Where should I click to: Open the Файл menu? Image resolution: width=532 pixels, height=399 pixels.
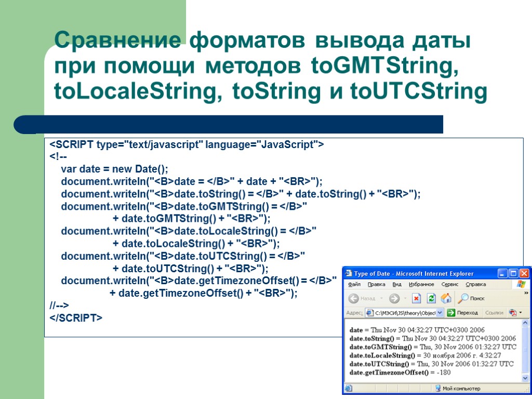point(354,284)
